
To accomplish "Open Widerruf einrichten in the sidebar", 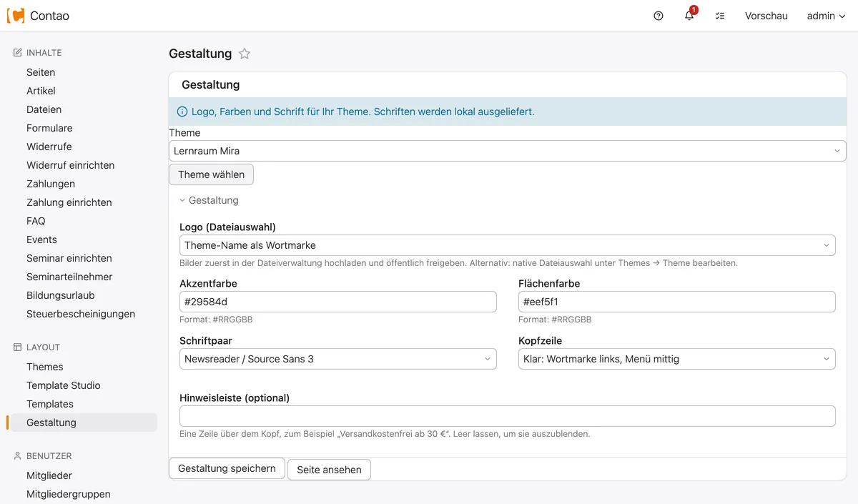I will [x=71, y=165].
